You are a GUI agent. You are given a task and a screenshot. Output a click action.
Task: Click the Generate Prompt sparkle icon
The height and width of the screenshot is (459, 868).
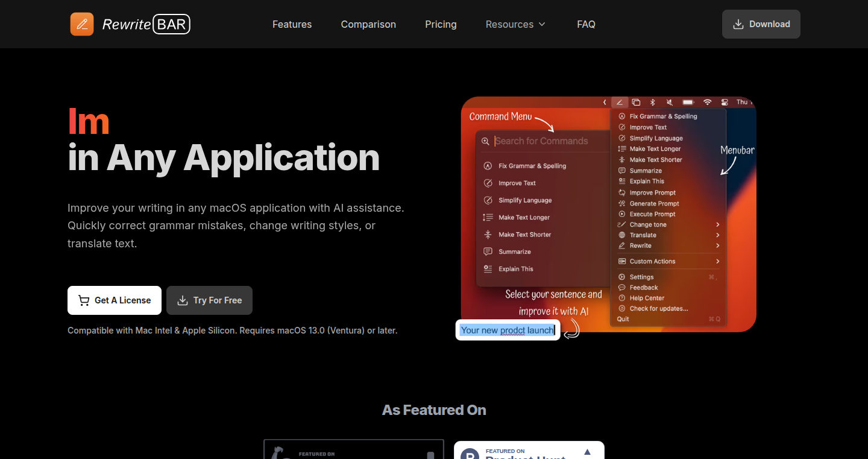(x=622, y=203)
